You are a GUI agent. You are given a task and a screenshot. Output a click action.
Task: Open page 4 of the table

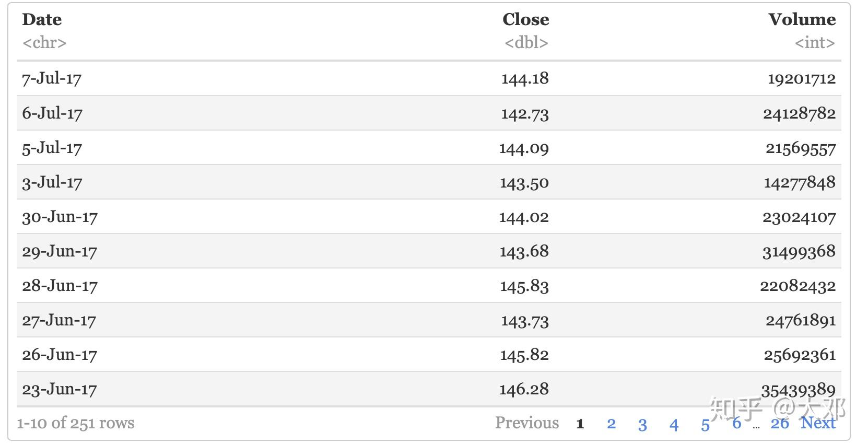(674, 424)
